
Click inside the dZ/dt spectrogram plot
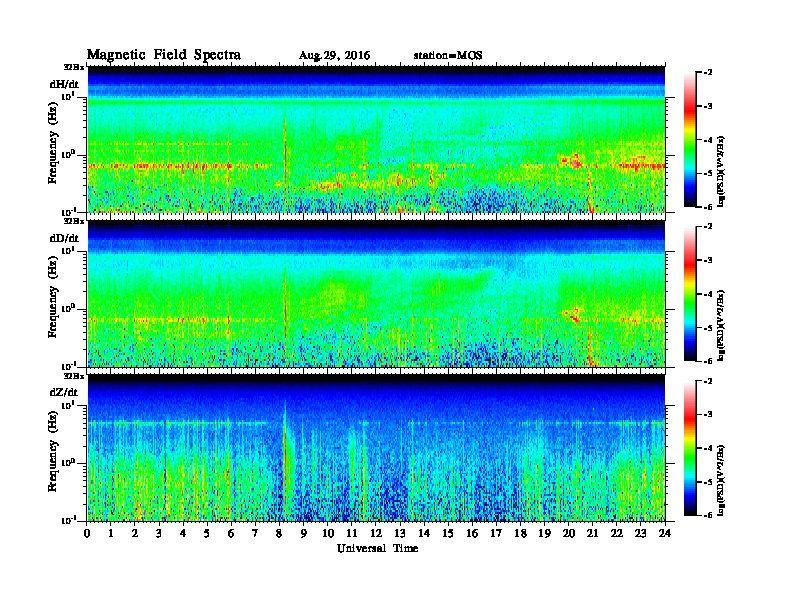[x=376, y=448]
